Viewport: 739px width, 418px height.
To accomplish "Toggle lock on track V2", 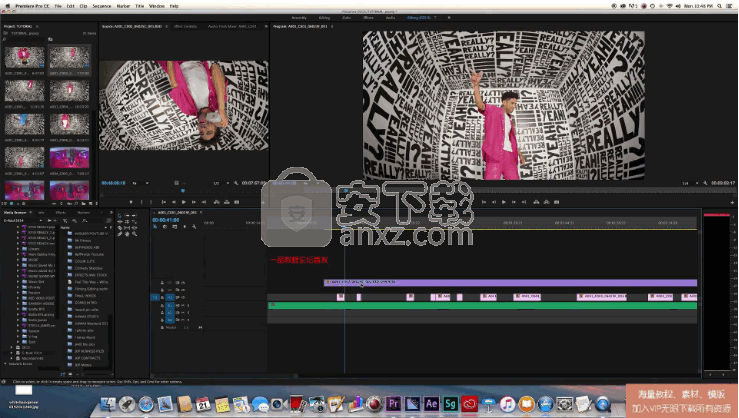I will 162,290.
